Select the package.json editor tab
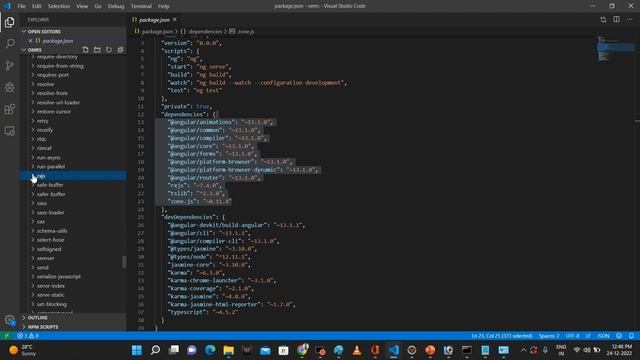The height and width of the screenshot is (360, 640). click(154, 20)
